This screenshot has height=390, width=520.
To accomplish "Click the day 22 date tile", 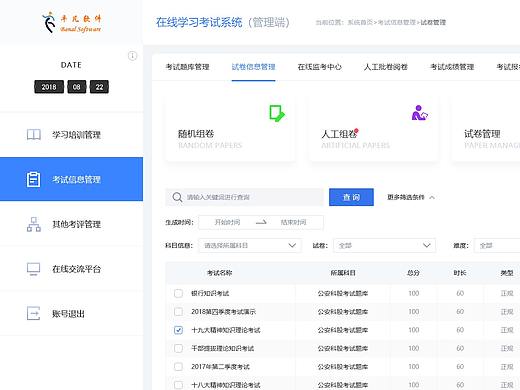I will (99, 87).
